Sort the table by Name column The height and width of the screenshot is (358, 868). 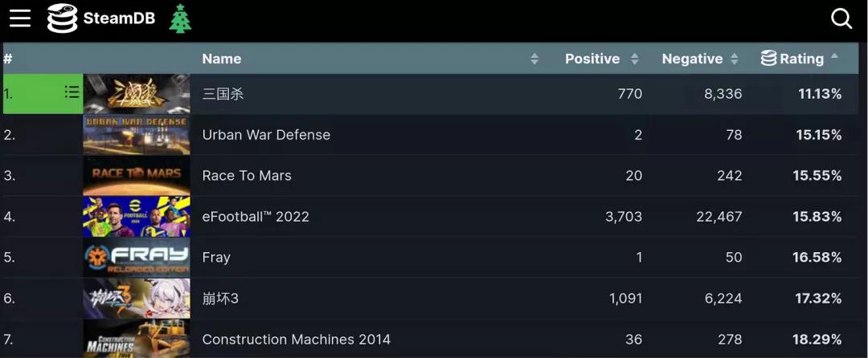(x=222, y=59)
